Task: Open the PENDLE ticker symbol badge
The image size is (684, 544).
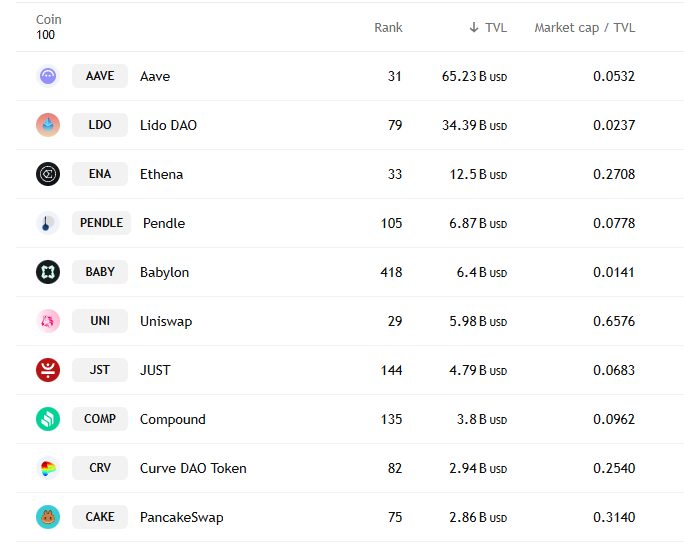Action: [101, 223]
